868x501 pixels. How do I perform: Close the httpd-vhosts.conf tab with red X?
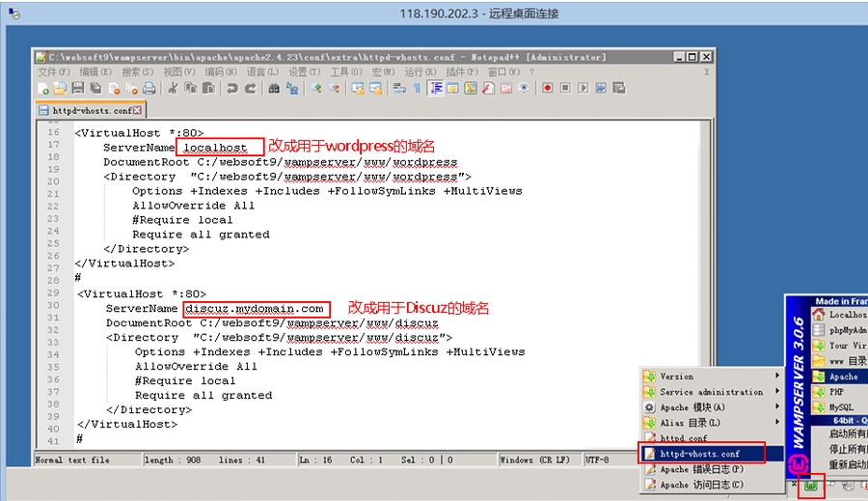137,111
